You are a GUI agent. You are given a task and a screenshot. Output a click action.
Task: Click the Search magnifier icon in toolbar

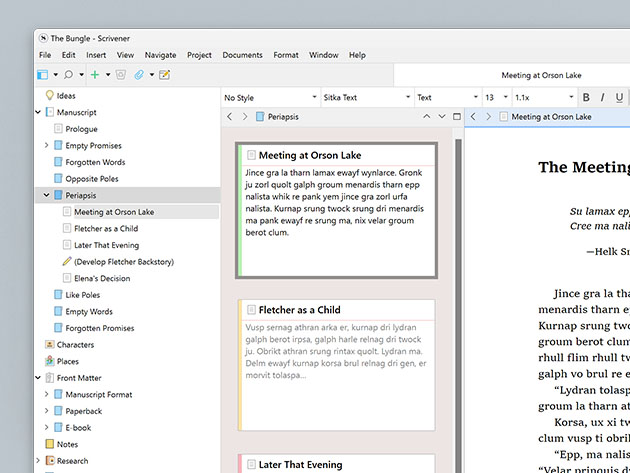tap(69, 75)
